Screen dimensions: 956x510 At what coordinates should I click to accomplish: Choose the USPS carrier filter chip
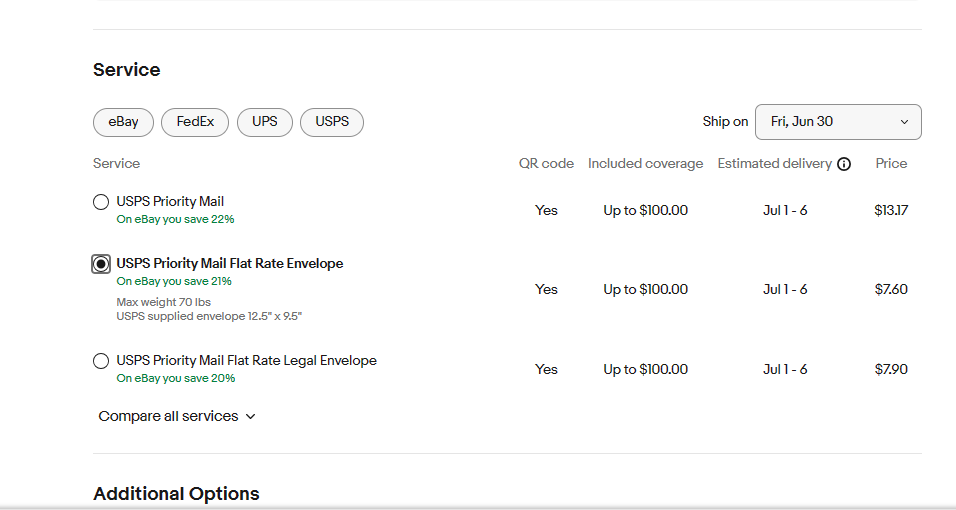[x=332, y=122]
